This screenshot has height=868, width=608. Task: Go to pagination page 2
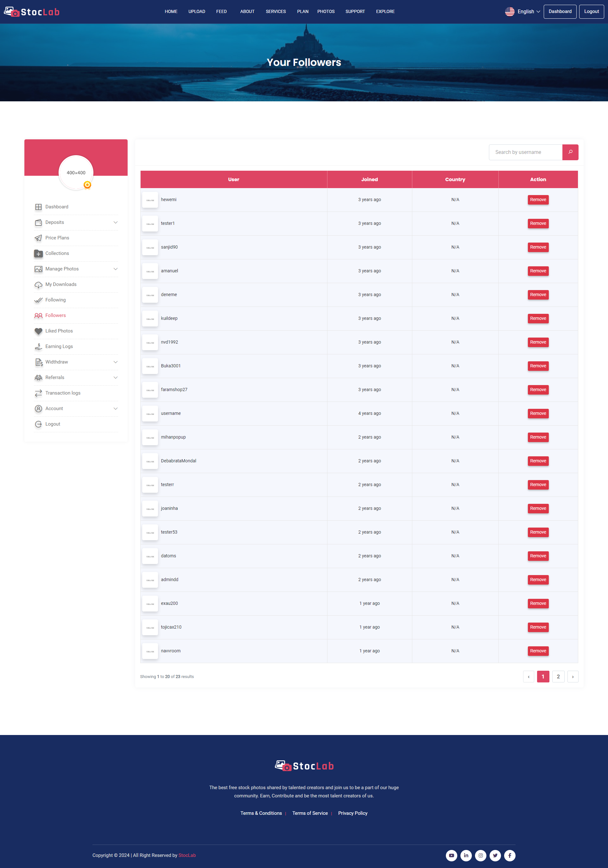coord(558,676)
